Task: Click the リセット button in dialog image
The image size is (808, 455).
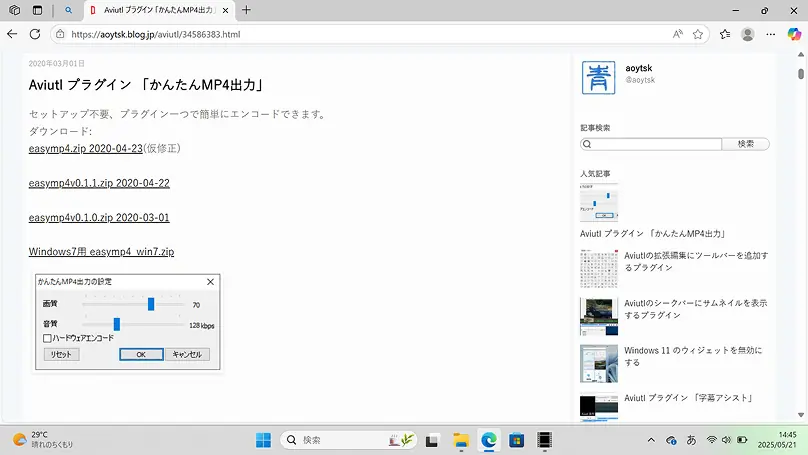Action: click(x=61, y=355)
